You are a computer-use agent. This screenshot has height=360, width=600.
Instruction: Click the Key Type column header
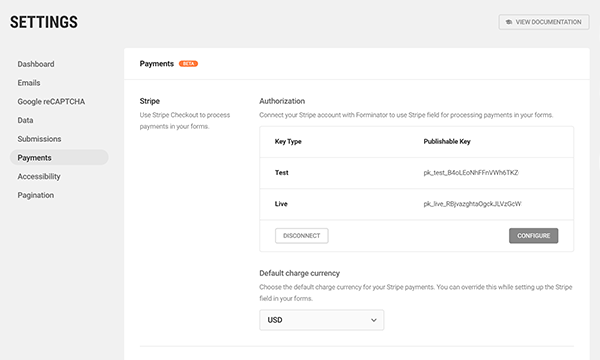(288, 142)
